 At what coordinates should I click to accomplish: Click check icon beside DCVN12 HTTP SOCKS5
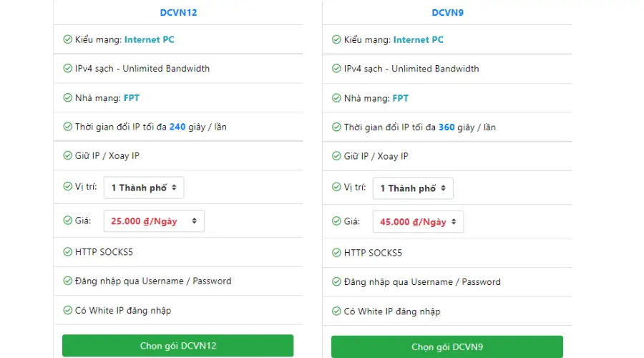tap(67, 252)
